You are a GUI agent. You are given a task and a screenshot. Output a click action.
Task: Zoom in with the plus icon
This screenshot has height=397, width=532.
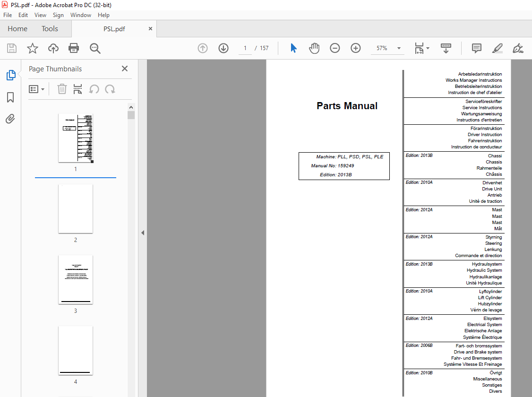click(x=356, y=48)
